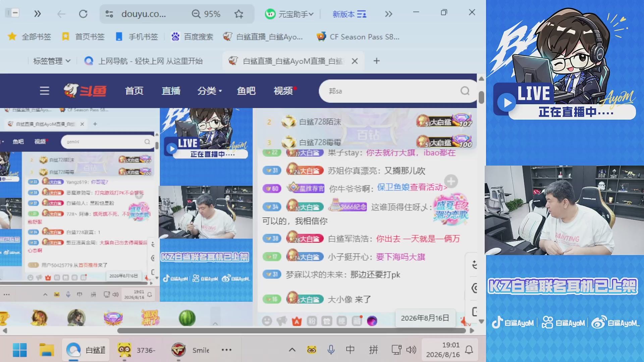Click the network icon in system tray
This screenshot has width=644, height=362.
pos(396,350)
